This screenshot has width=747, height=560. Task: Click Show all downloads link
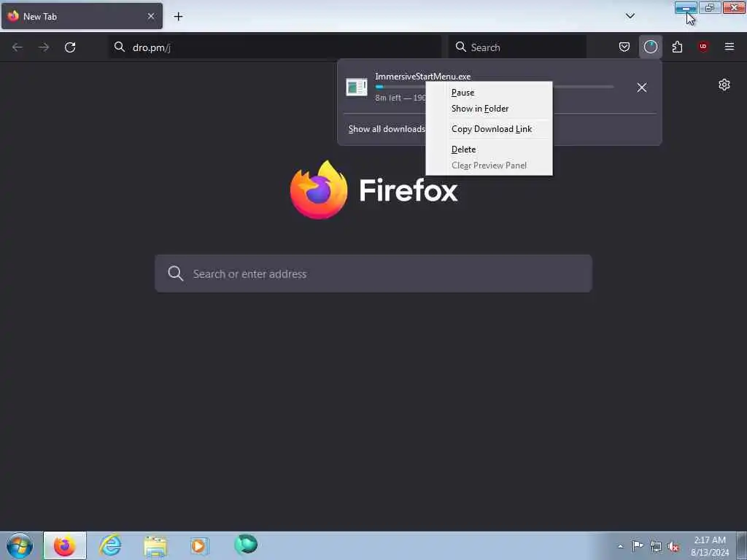pyautogui.click(x=387, y=129)
